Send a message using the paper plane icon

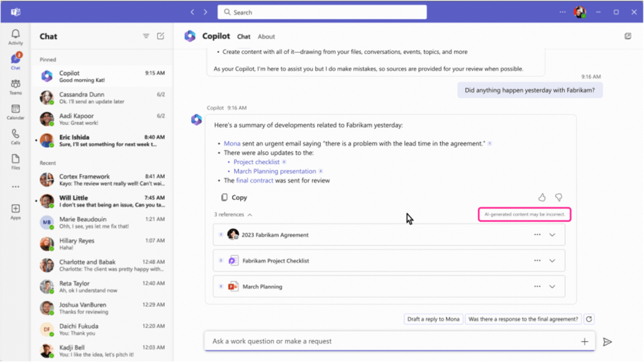coord(606,341)
